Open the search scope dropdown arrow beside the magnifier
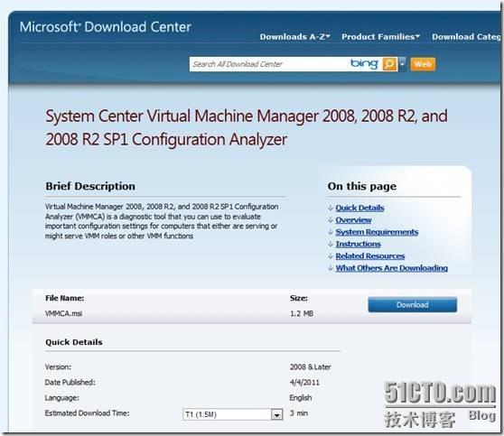Screen dimensions: 504x436 click(x=402, y=64)
